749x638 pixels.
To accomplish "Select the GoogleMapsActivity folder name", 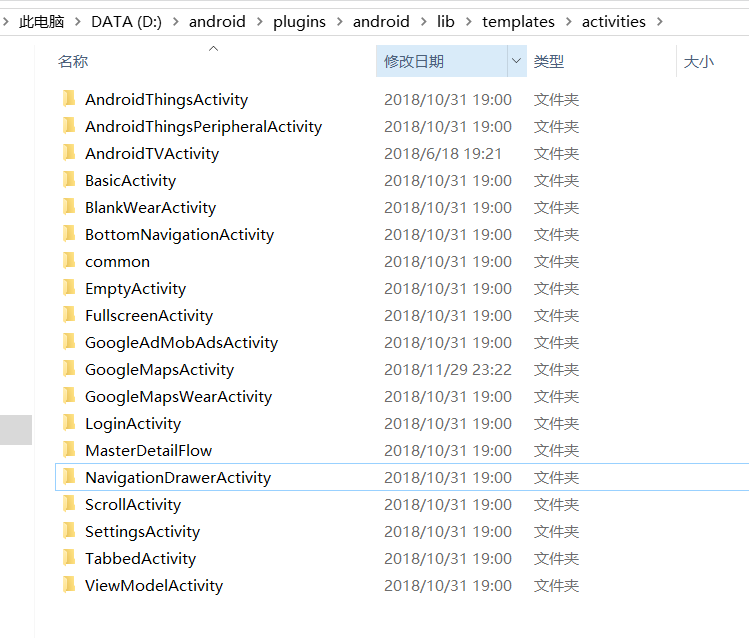I will [x=160, y=370].
